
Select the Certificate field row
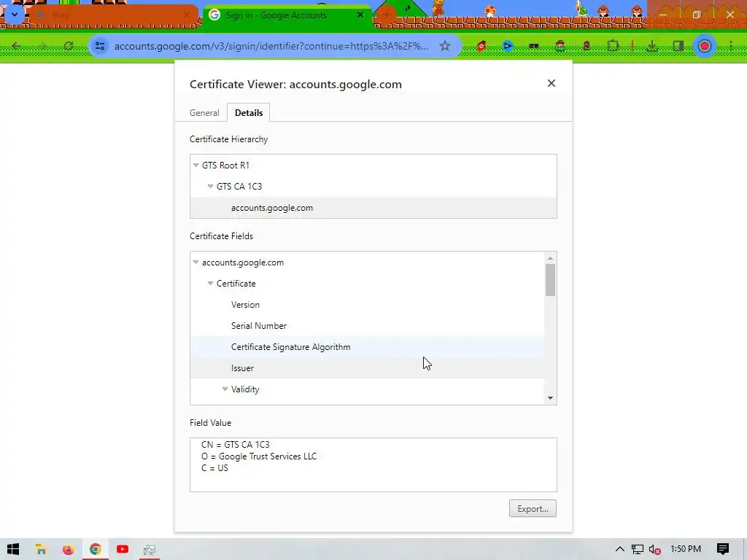(367, 284)
